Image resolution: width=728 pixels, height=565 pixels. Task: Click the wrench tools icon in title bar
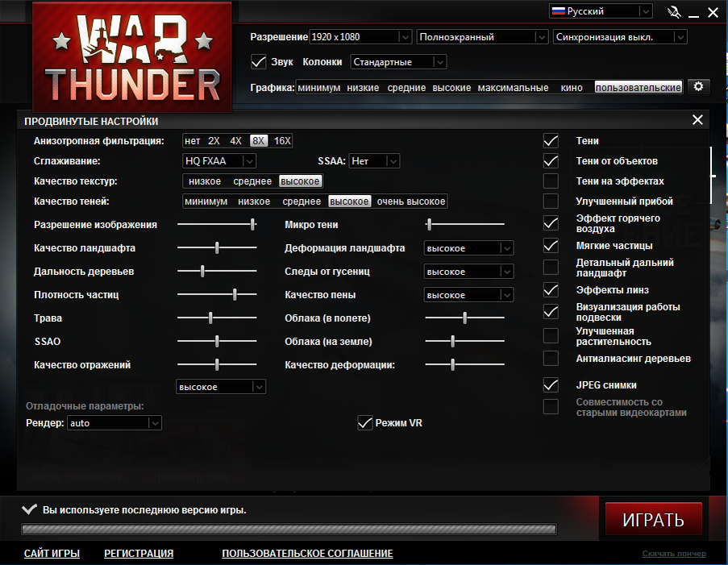[x=674, y=12]
